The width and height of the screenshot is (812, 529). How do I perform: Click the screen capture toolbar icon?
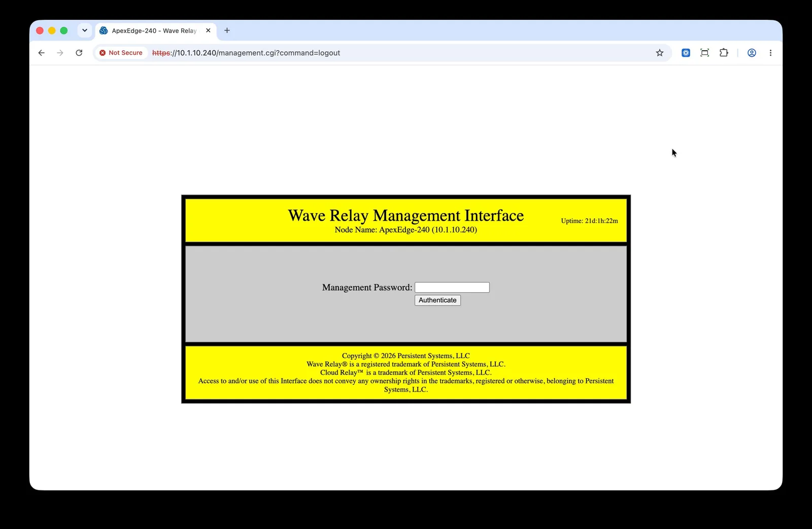(704, 53)
